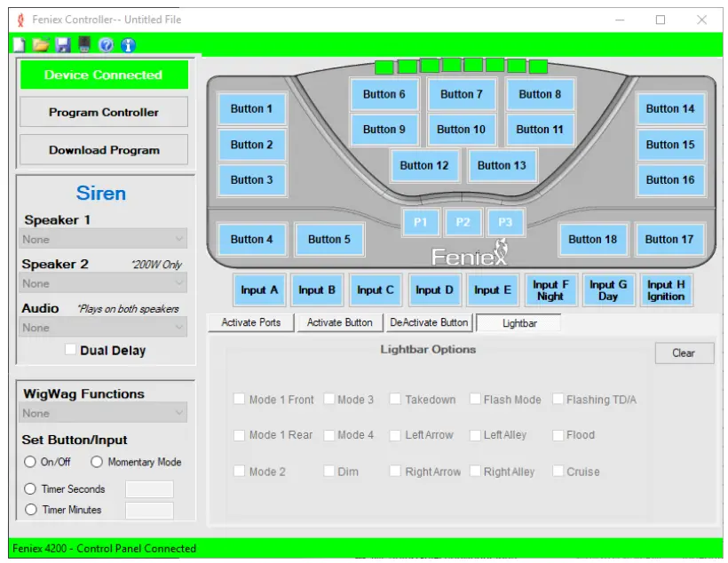Minimize the Feniex Controller window
Viewport: 728px width, 563px height.
pos(620,20)
